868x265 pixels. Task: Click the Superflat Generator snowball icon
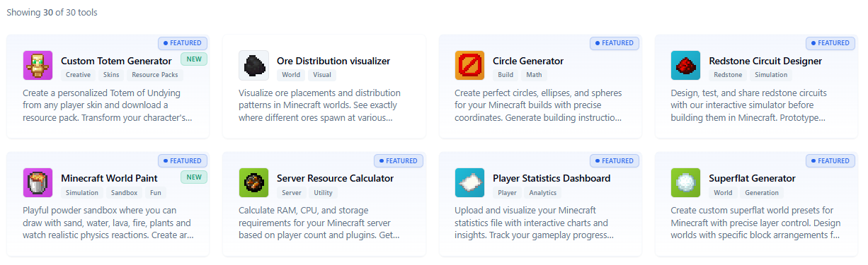coord(686,182)
